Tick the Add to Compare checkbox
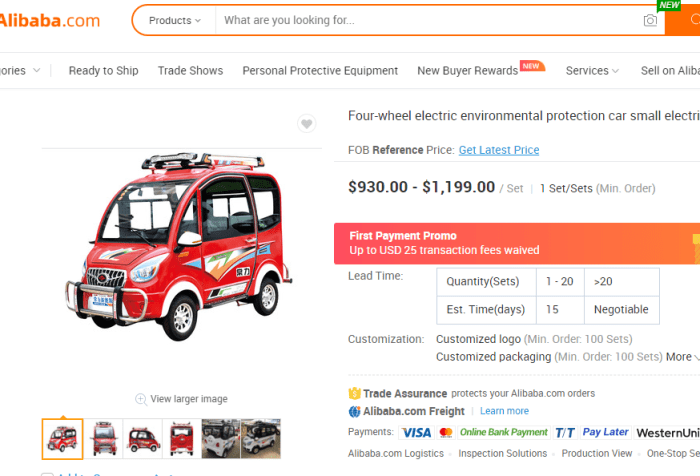Viewport: 700px width, 476px height. click(x=47, y=474)
